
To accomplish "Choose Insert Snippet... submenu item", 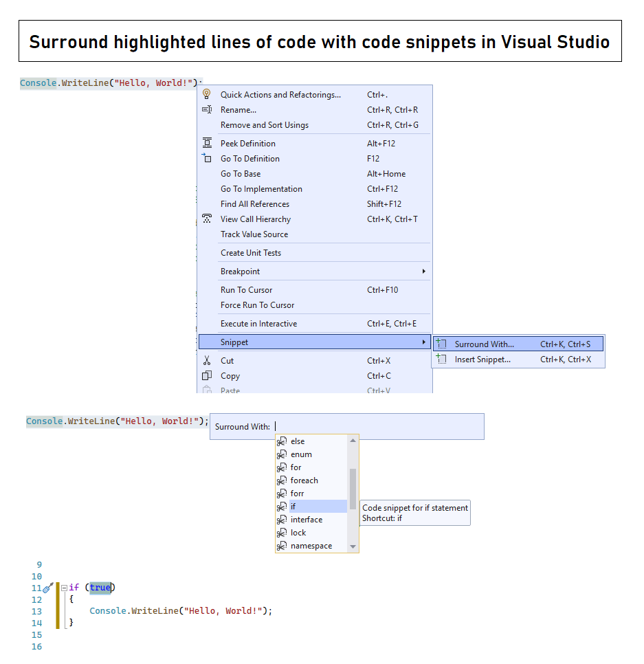I will [518, 359].
